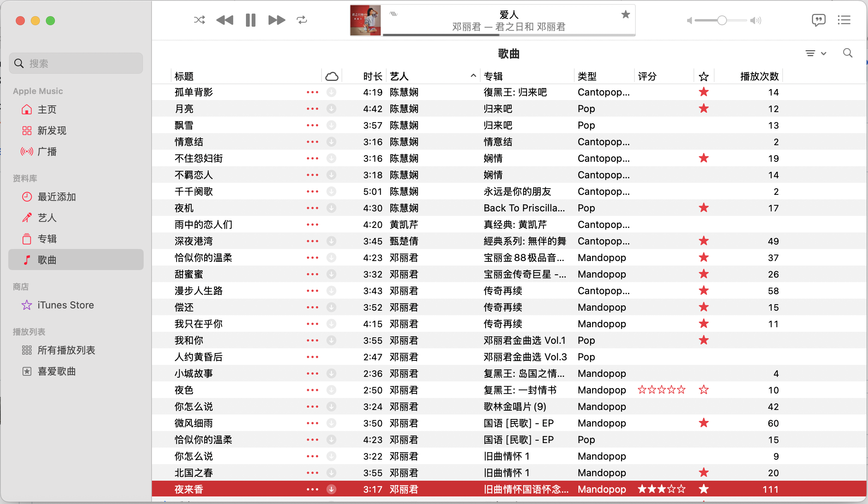The image size is (868, 504).
Task: Toggle repeat mode
Action: 302,20
